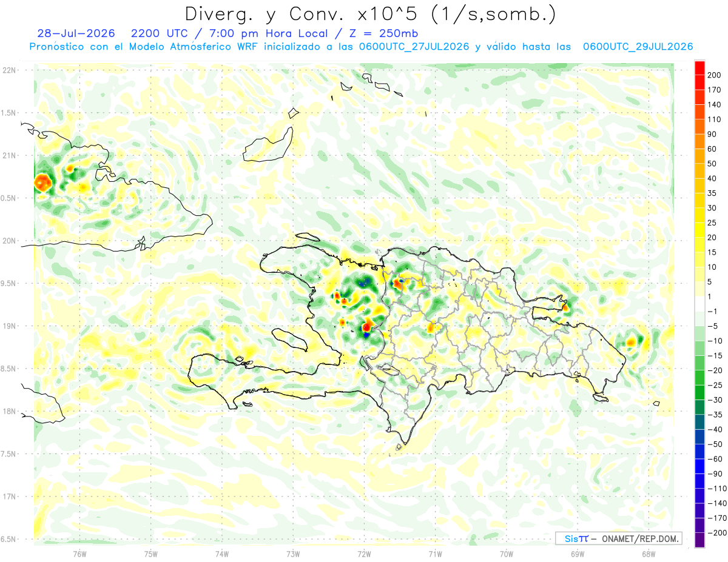Click the longitude label '72W'

[364, 554]
